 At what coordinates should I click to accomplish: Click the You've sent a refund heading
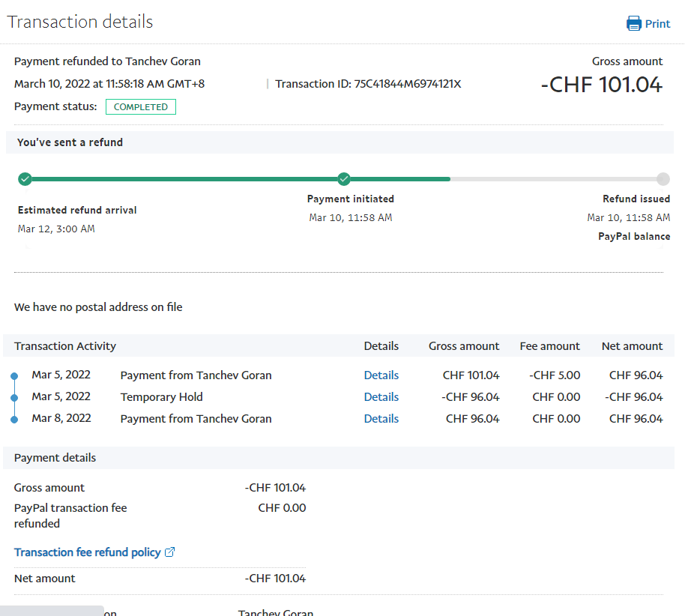70,142
